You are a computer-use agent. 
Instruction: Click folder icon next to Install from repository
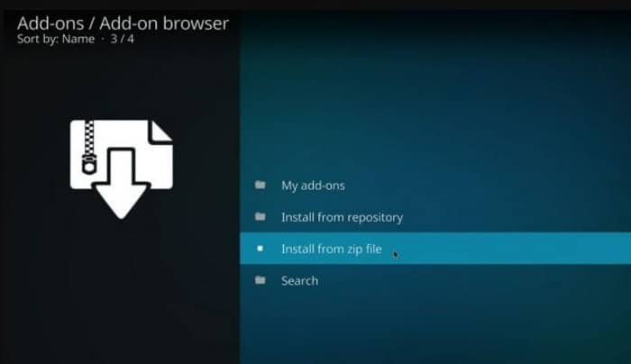click(x=260, y=217)
